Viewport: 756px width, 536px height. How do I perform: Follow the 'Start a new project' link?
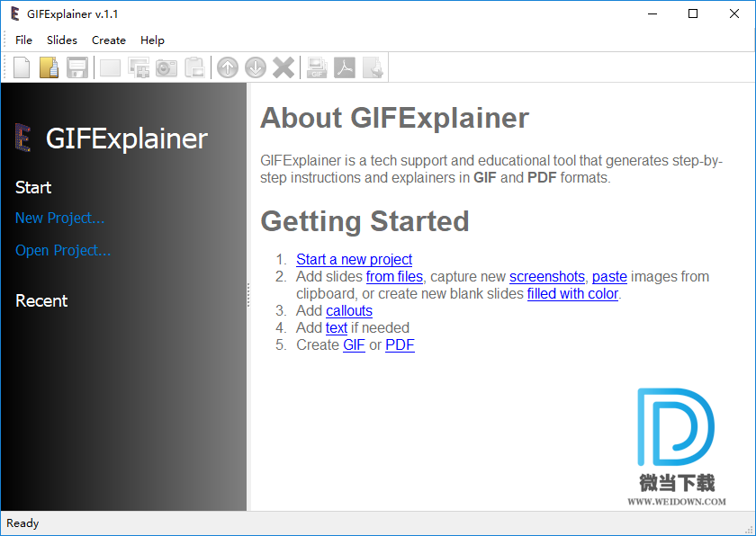pyautogui.click(x=354, y=260)
